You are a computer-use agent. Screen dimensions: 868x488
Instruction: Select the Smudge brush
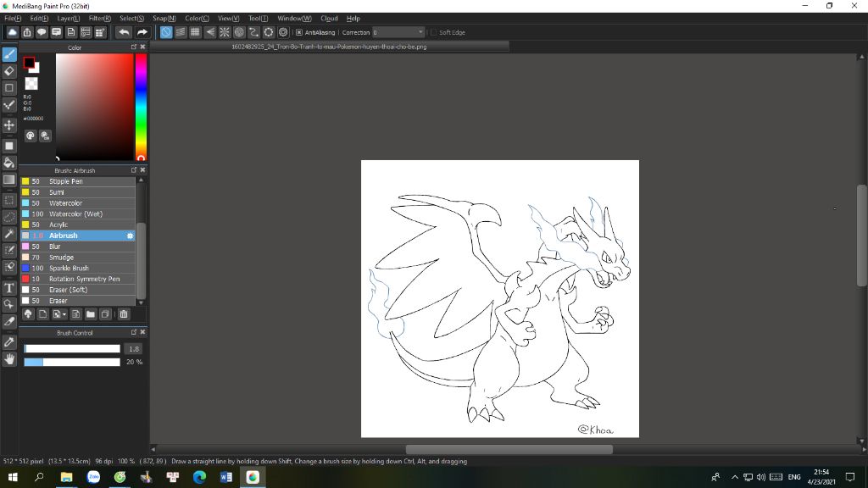77,258
